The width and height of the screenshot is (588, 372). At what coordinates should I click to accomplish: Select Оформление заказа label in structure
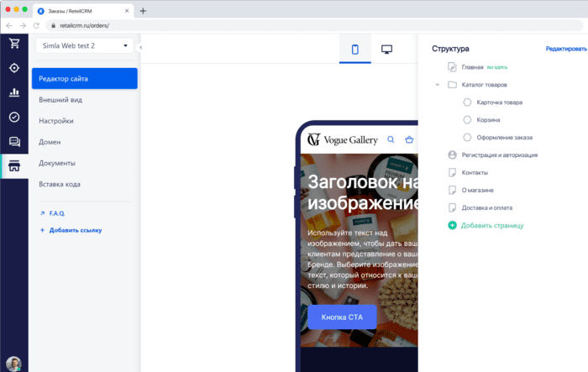coord(504,137)
